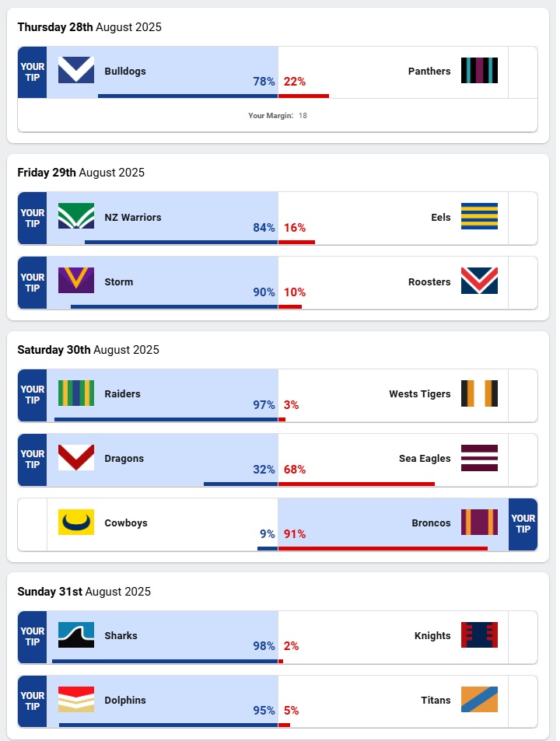
Task: Click Dragons team name
Action: 124,458
